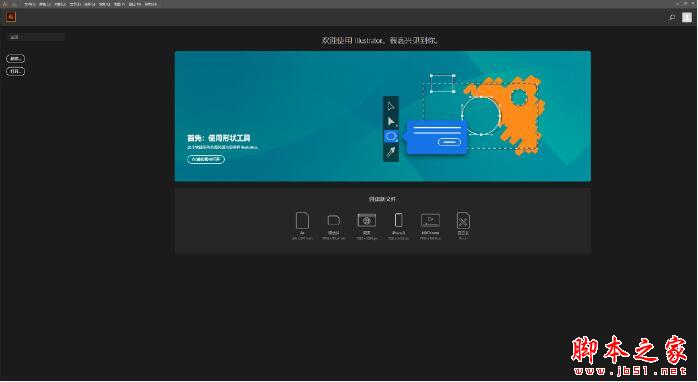Select the A4 document preset icon
Image resolution: width=698 pixels, height=382 pixels.
point(302,220)
